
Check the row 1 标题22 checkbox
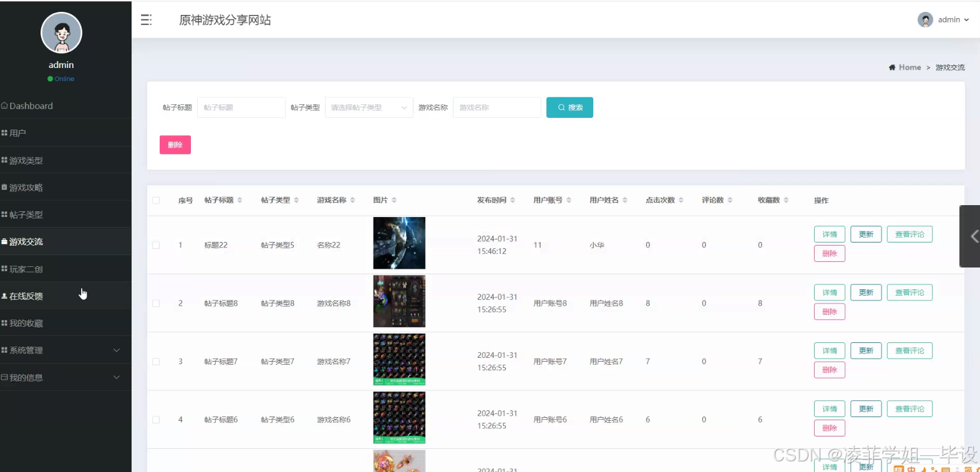pos(156,245)
